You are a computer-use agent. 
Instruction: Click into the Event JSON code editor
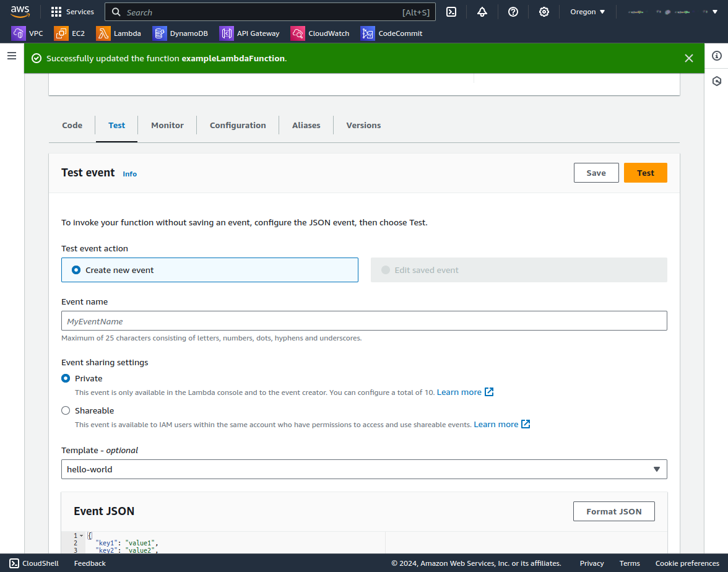364,542
